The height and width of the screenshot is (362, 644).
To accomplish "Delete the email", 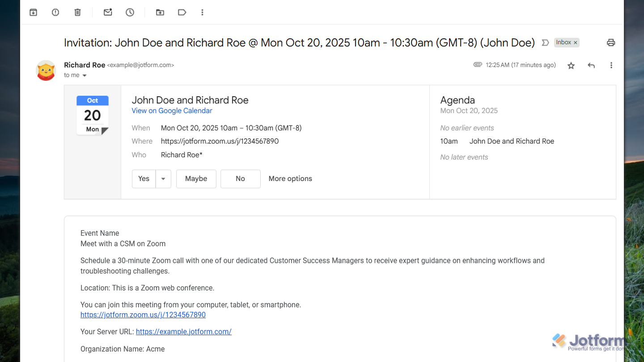I will [77, 12].
